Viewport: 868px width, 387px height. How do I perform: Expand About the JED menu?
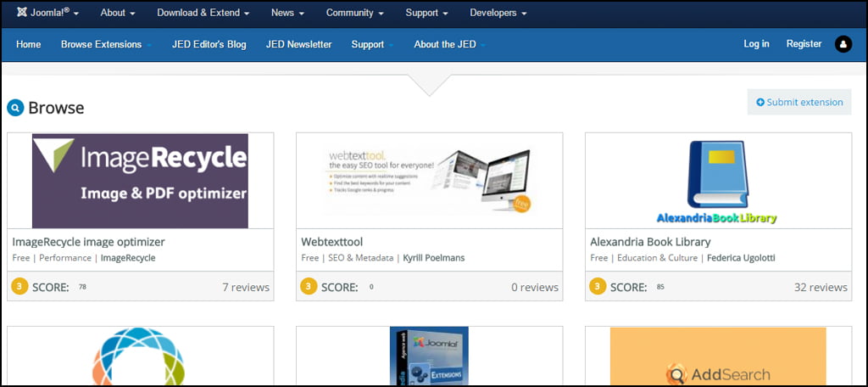coord(449,44)
